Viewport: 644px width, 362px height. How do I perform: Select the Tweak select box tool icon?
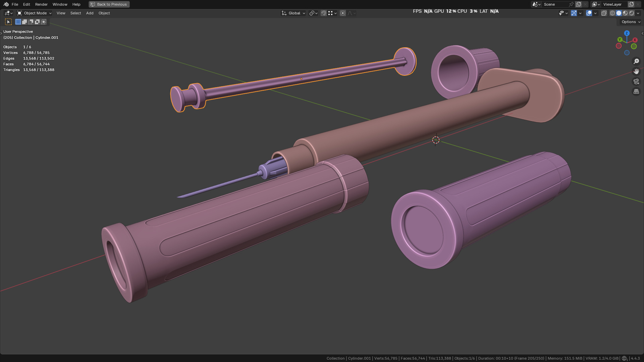point(8,22)
